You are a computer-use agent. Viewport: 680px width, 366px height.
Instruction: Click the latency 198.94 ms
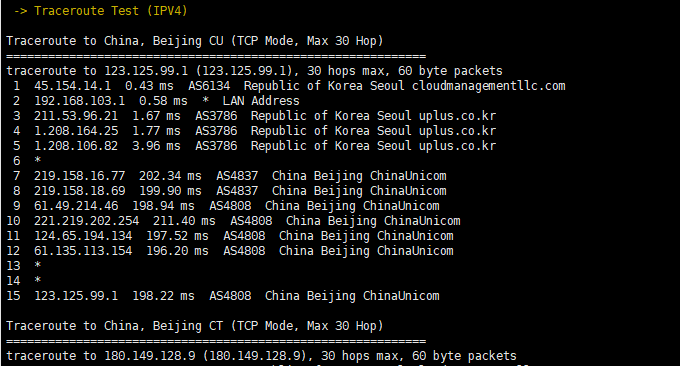point(163,206)
